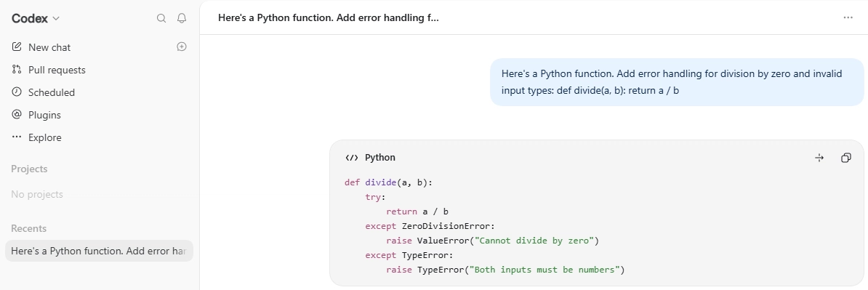Click the Python language label

pyautogui.click(x=379, y=158)
